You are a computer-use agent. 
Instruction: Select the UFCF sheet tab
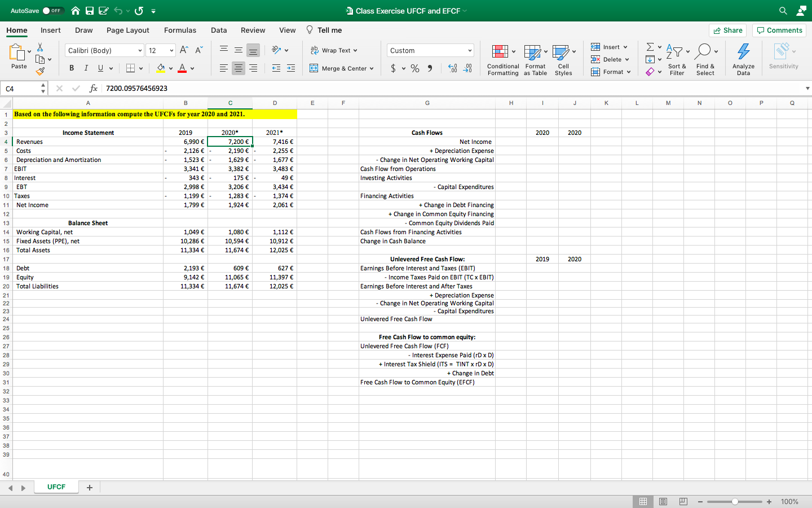56,487
